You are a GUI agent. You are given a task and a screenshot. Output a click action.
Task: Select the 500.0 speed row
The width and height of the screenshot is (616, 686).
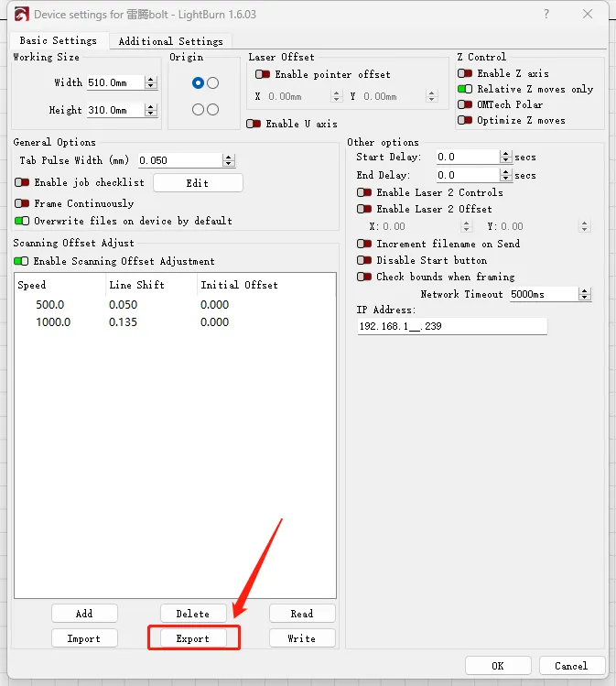(175, 304)
